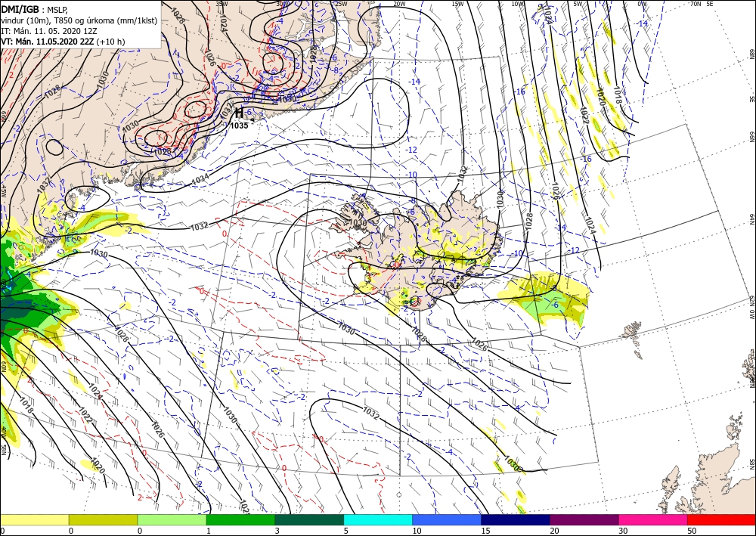Click the "(+10 h)" forecast offset text
Screen dimensions: 756x536
pos(110,42)
